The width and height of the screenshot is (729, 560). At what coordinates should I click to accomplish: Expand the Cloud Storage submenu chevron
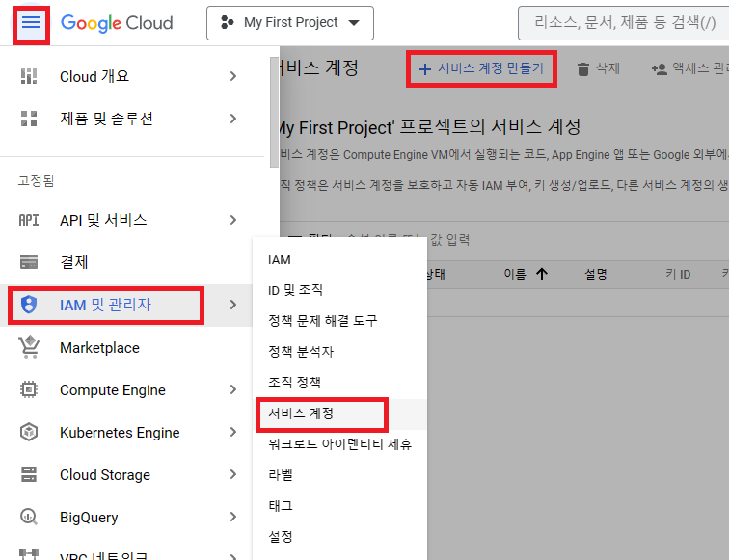tap(233, 475)
